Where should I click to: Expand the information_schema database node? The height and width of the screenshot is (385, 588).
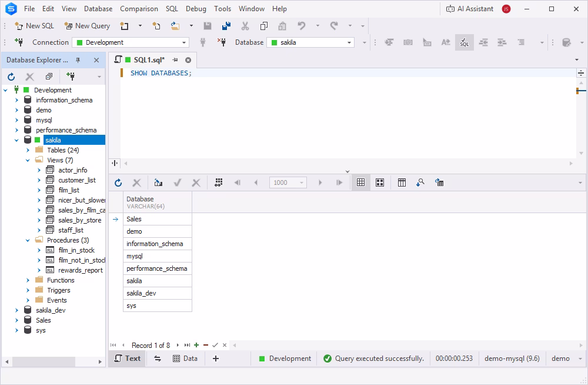(16, 100)
